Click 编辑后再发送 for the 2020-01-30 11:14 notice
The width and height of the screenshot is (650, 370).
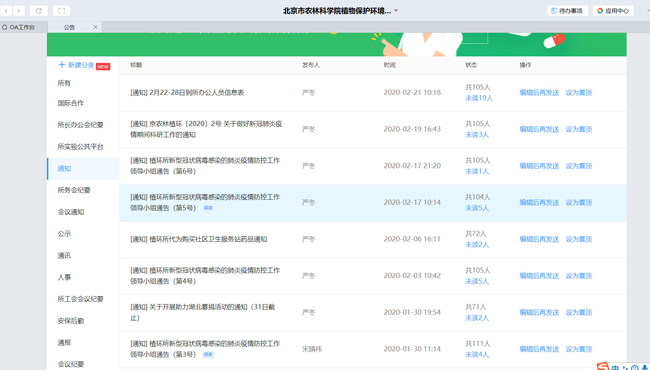[x=539, y=349]
